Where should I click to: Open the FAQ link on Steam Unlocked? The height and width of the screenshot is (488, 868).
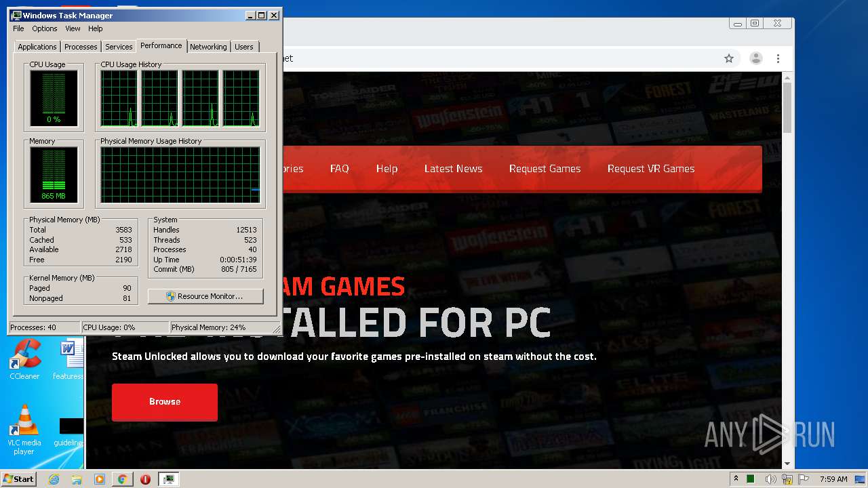[x=340, y=169]
